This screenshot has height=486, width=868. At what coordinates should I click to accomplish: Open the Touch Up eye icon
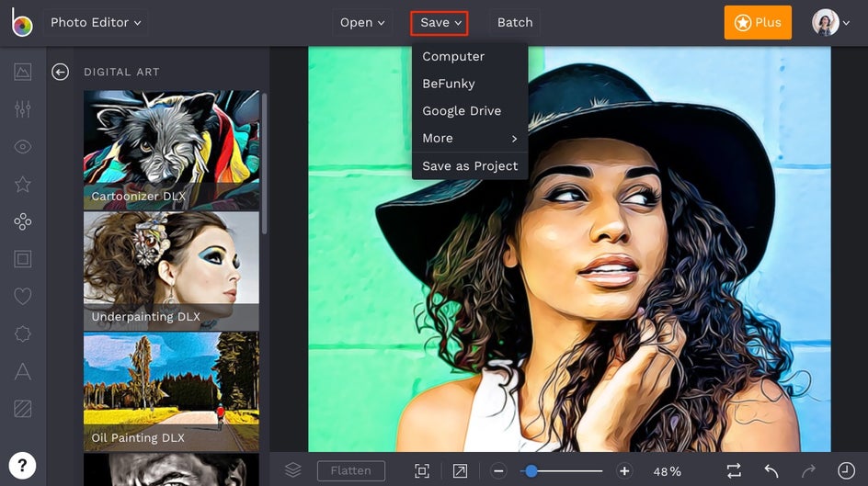[x=23, y=146]
